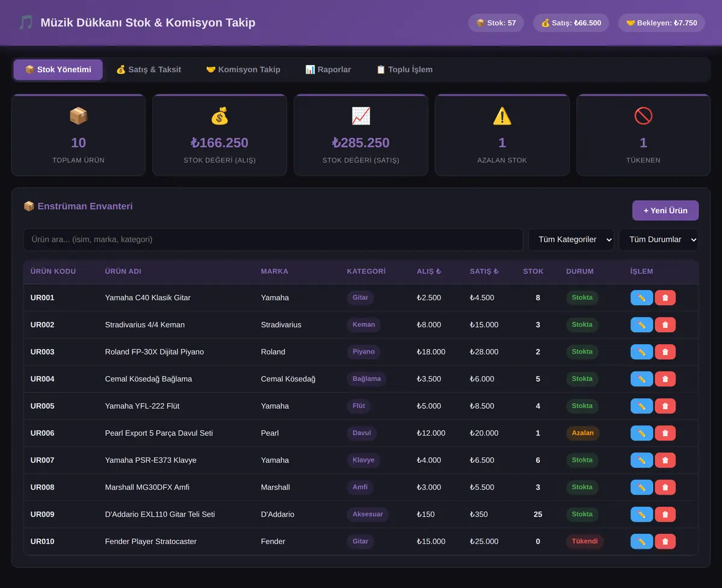Delete the Yamaha PSR-E373 Klavye row

pyautogui.click(x=665, y=460)
